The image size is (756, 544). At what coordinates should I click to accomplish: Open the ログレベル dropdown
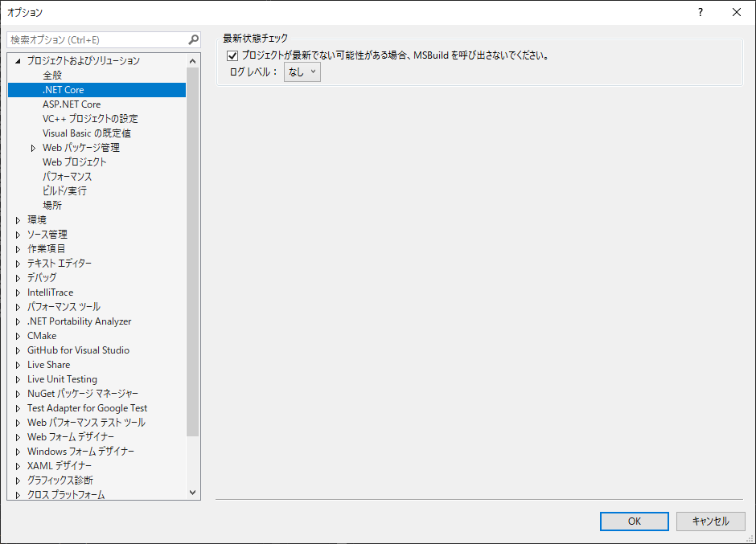(x=302, y=72)
